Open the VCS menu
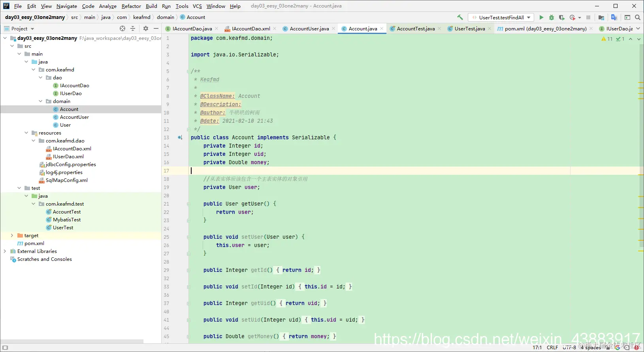The image size is (644, 352). (197, 6)
